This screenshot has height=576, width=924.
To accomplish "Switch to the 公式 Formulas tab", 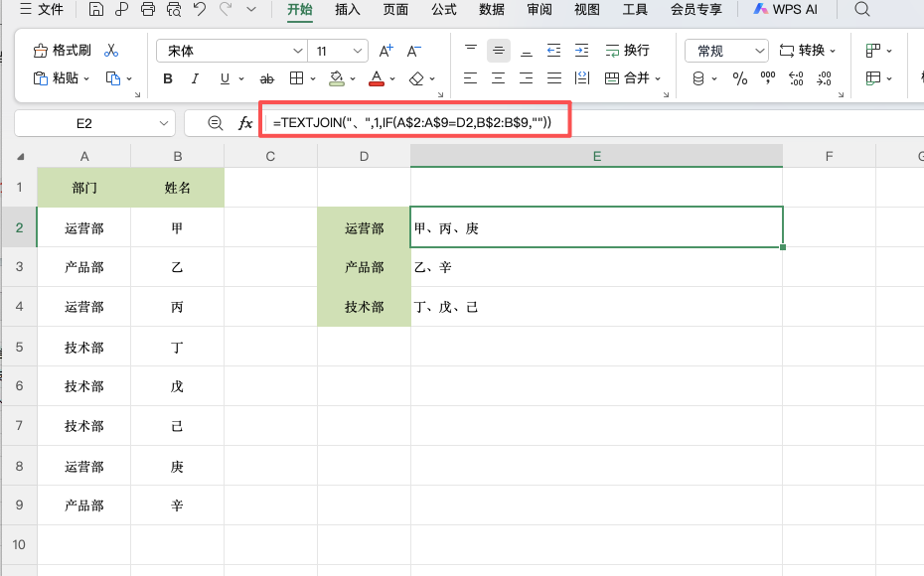I will pyautogui.click(x=444, y=9).
